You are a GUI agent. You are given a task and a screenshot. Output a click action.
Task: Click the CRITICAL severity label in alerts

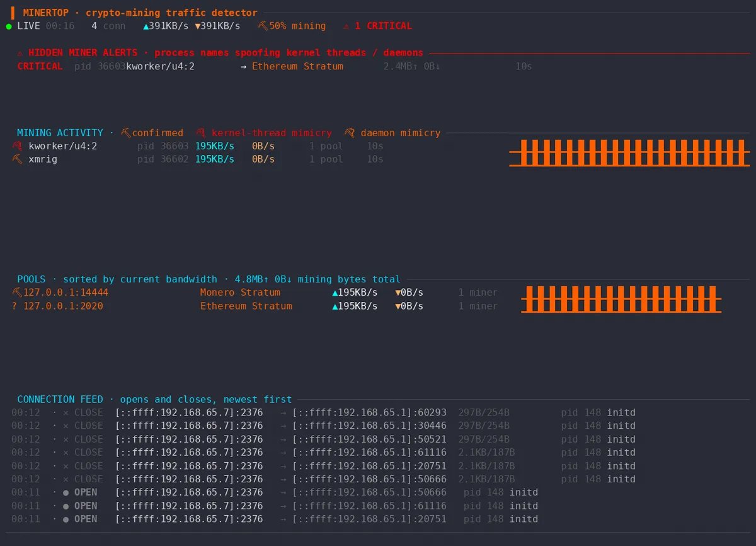click(x=40, y=66)
